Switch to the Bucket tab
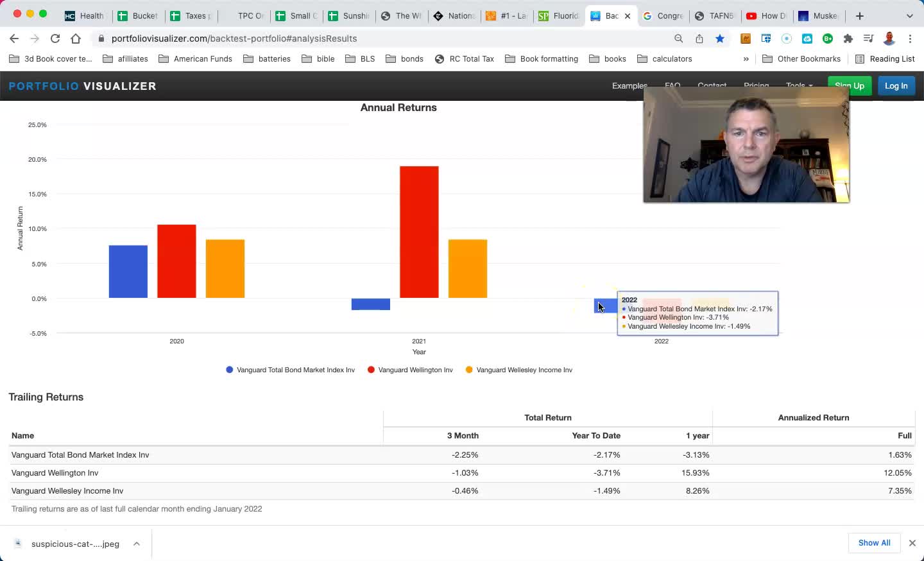Image resolution: width=924 pixels, height=561 pixels. point(138,16)
